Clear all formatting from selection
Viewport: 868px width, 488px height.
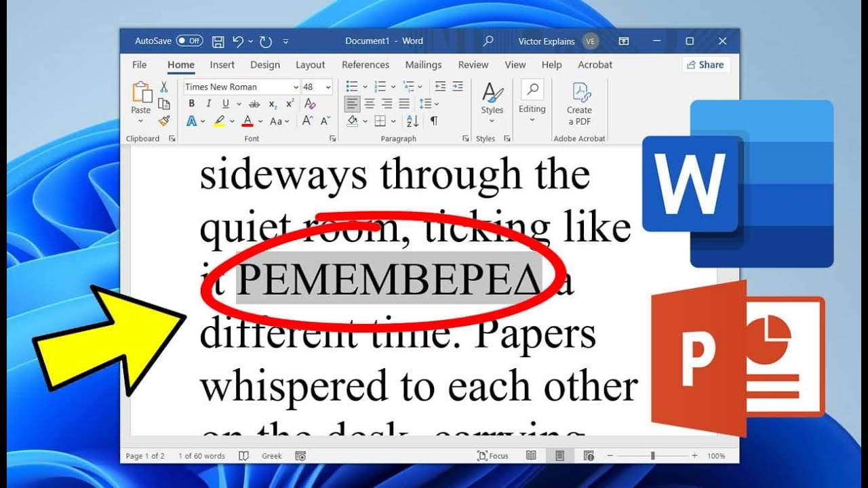(310, 104)
